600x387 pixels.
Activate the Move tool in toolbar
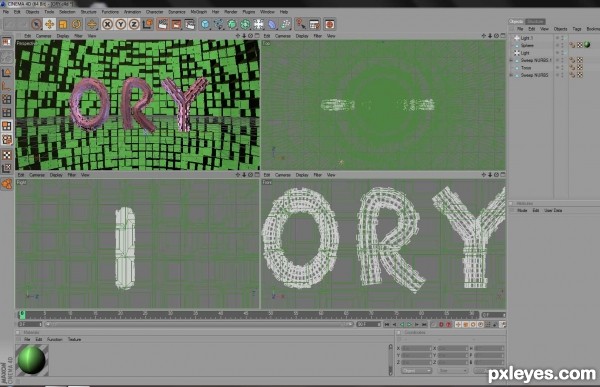point(49,24)
